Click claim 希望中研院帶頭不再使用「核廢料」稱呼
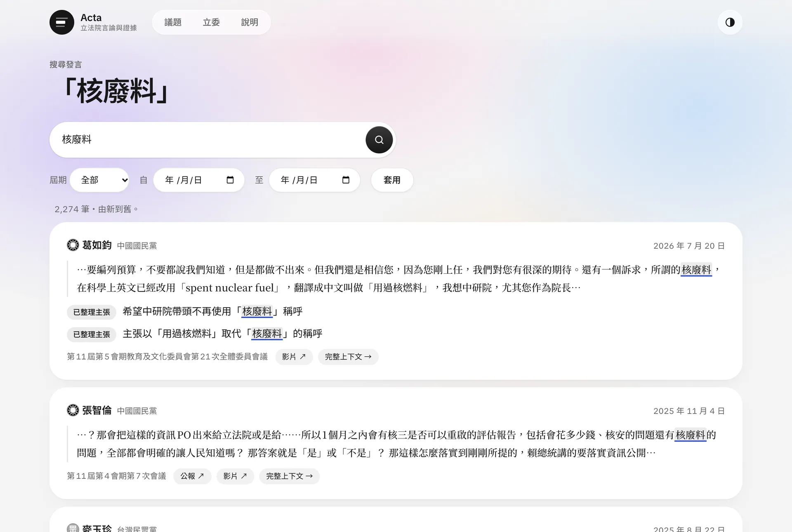The image size is (792, 532). 213,311
